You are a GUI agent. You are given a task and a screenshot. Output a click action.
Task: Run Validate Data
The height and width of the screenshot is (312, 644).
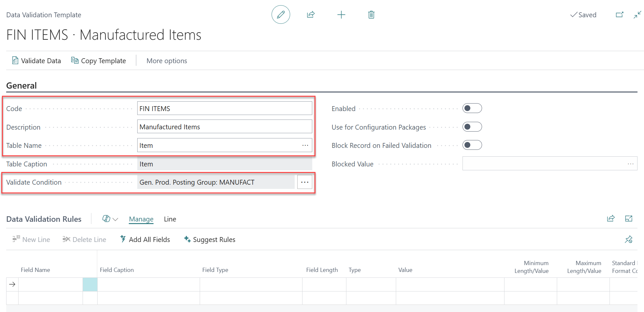click(x=36, y=61)
